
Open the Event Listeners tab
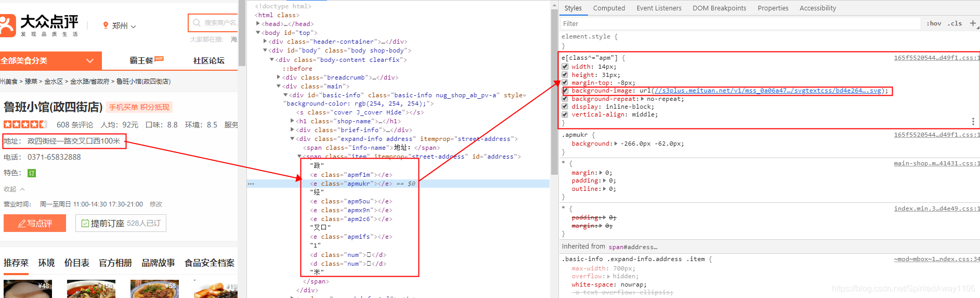(659, 8)
